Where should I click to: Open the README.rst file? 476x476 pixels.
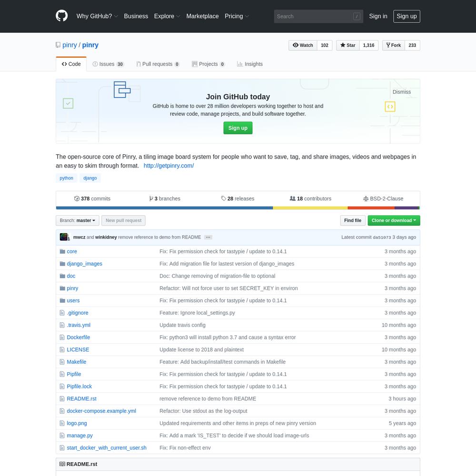click(x=81, y=398)
